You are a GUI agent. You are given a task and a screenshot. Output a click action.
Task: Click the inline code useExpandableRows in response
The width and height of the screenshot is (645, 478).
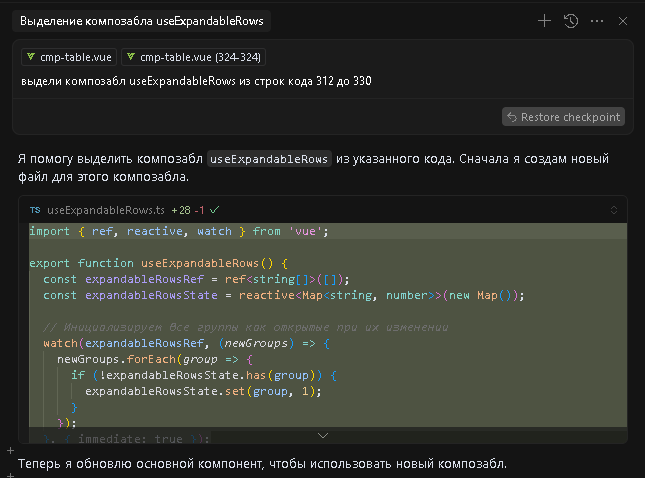click(x=269, y=159)
